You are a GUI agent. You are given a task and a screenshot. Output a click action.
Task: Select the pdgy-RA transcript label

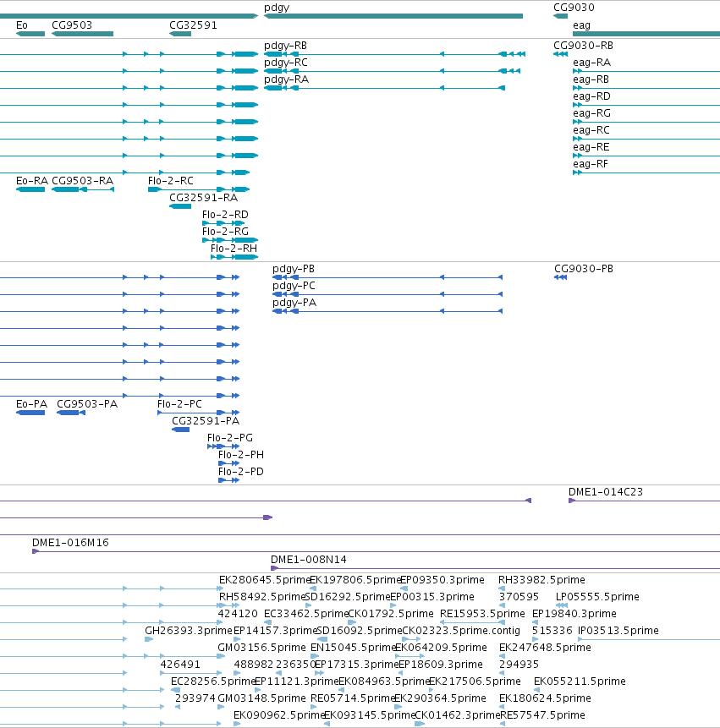[x=286, y=79]
